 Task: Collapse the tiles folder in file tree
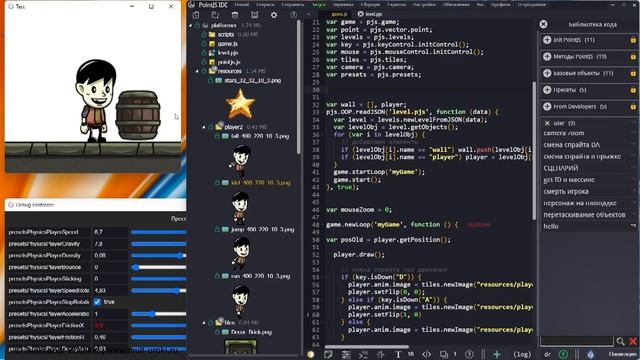pyautogui.click(x=204, y=322)
